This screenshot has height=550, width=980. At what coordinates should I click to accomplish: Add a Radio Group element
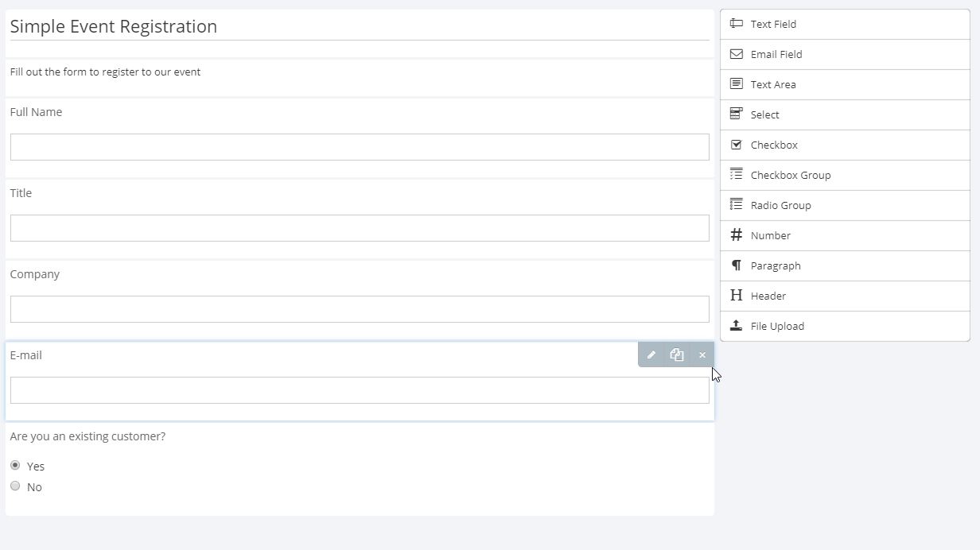tap(845, 205)
